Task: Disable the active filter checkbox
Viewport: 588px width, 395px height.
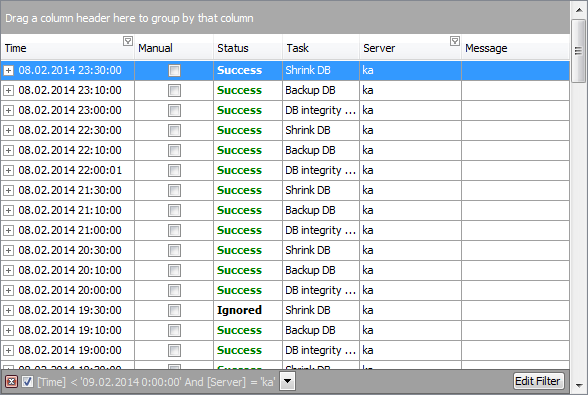Action: click(27, 382)
